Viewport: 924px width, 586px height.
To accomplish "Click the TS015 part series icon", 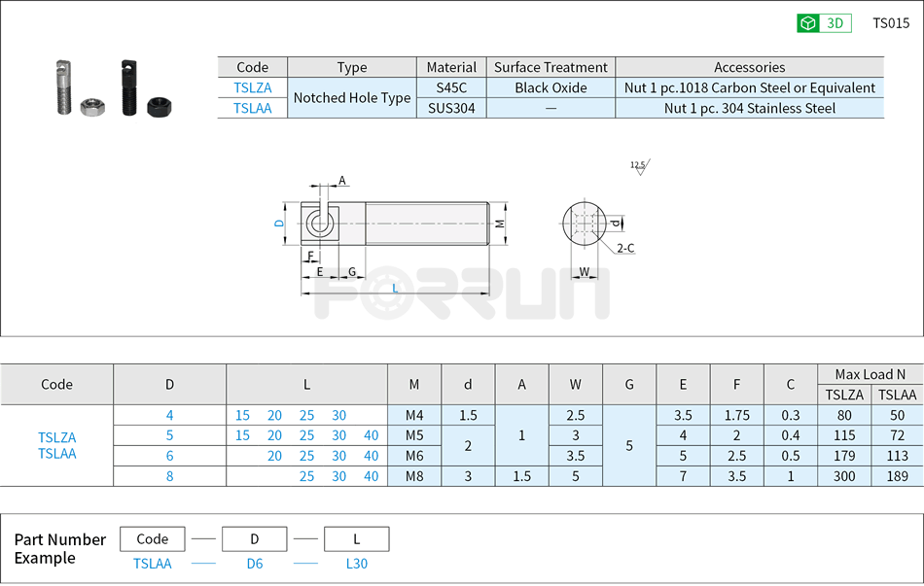I will pyautogui.click(x=890, y=21).
